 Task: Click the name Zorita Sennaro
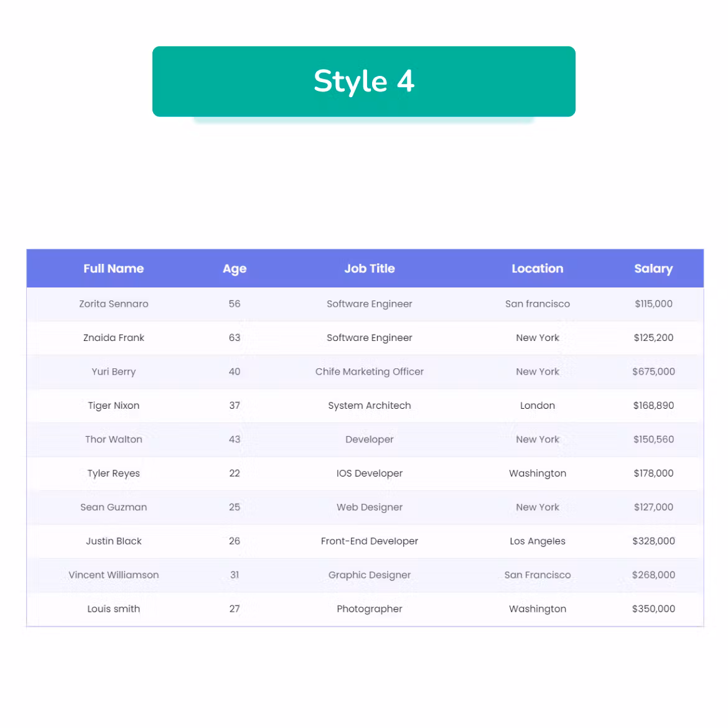[113, 304]
